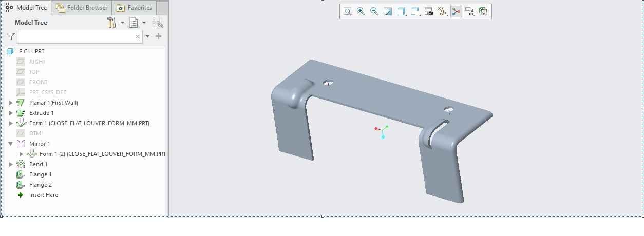Zoom in using the magnifier plus icon
Viewport: 644px width, 236px height.
click(x=361, y=11)
